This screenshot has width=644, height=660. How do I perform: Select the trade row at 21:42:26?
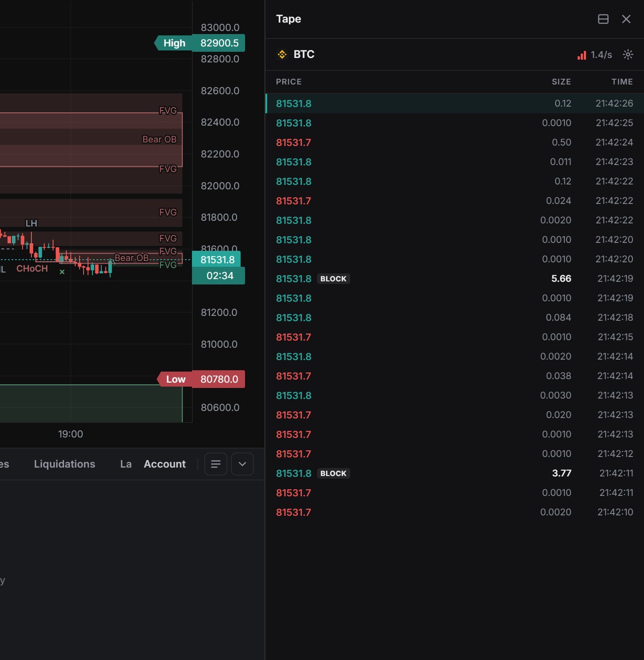[x=455, y=104]
